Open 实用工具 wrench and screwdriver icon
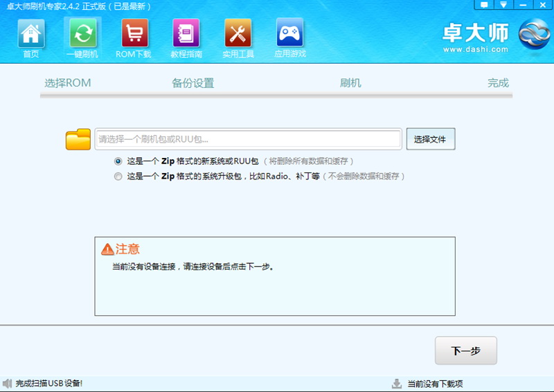 [x=238, y=33]
